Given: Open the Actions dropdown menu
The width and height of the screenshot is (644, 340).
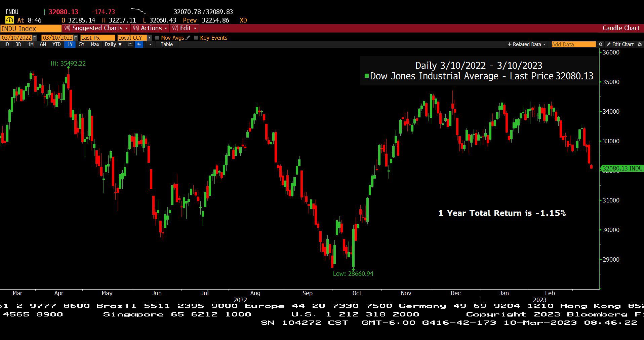Looking at the screenshot, I should click(150, 28).
